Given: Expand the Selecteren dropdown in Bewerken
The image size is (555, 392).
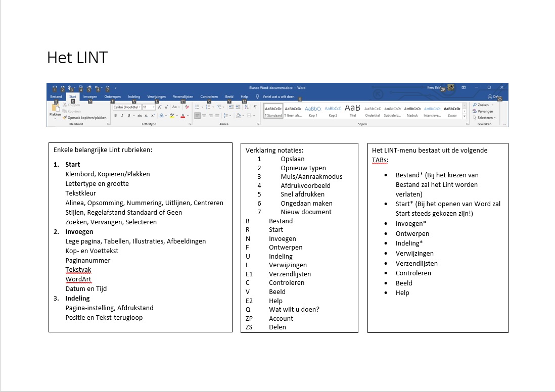Looking at the screenshot, I should (484, 118).
